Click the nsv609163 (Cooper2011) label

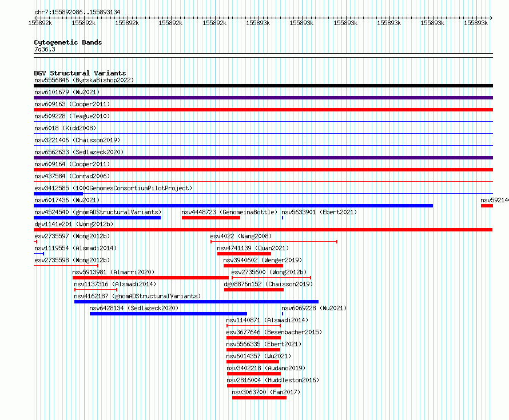click(72, 104)
